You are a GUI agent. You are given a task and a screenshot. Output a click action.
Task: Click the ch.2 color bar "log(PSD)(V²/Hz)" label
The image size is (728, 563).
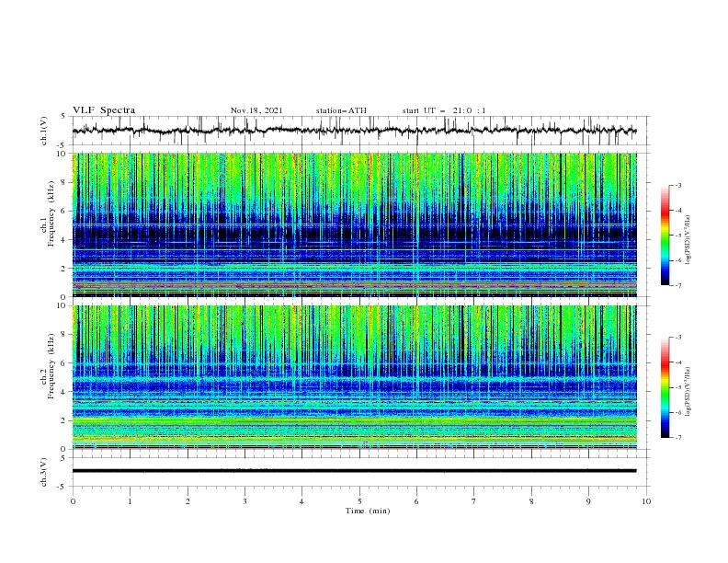click(x=688, y=392)
